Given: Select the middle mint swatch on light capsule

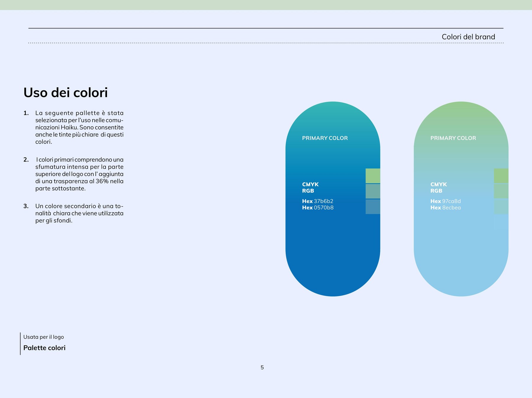Looking at the screenshot, I should pyautogui.click(x=501, y=191).
